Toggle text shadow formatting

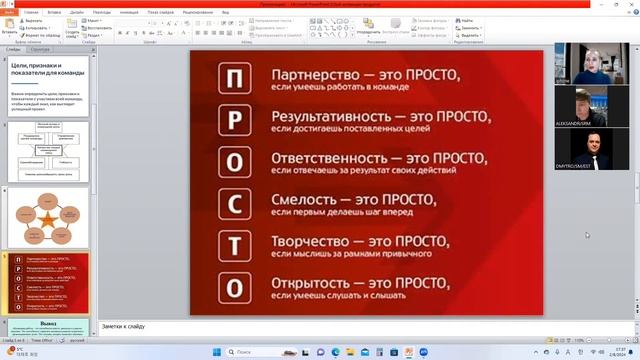144,33
